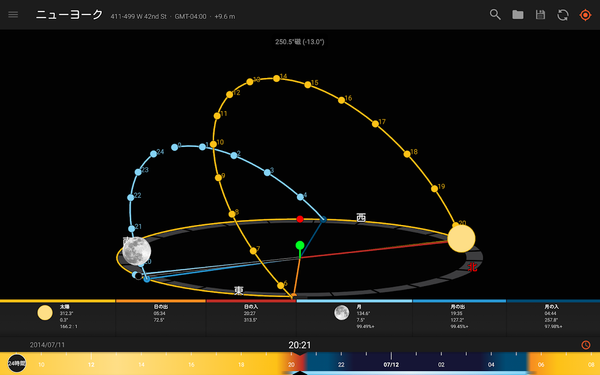Tap the 19:35 moonrise time value
Screen dimensions: 600x375
pos(457,313)
